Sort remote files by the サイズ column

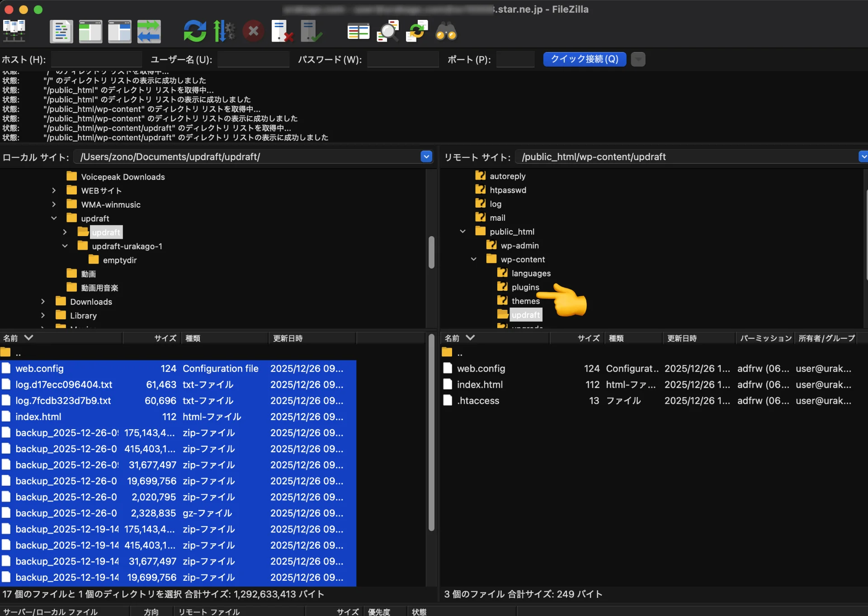click(x=588, y=338)
